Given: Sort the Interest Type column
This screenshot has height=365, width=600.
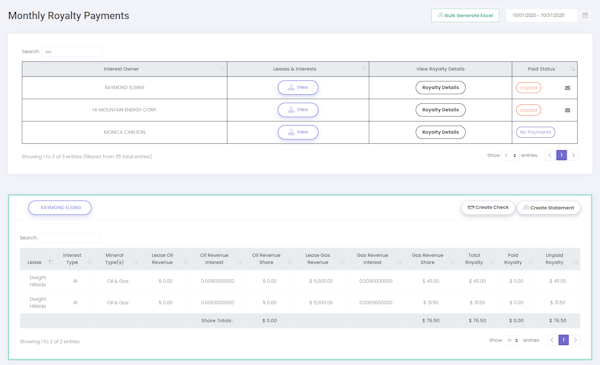Looking at the screenshot, I should tap(90, 262).
